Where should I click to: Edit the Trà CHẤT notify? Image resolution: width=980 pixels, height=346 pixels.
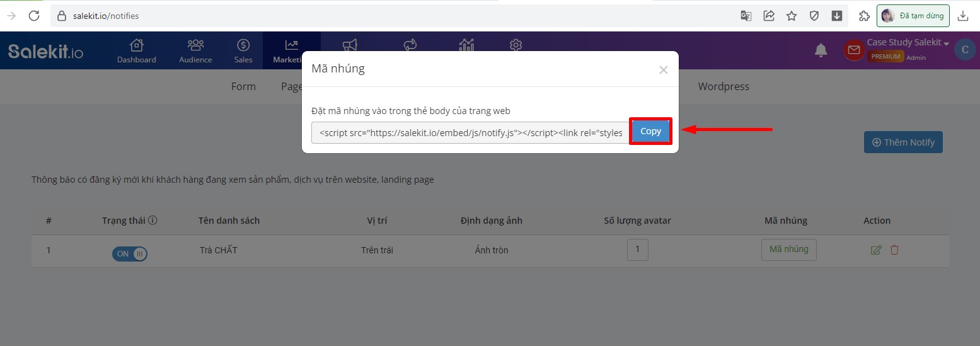875,250
